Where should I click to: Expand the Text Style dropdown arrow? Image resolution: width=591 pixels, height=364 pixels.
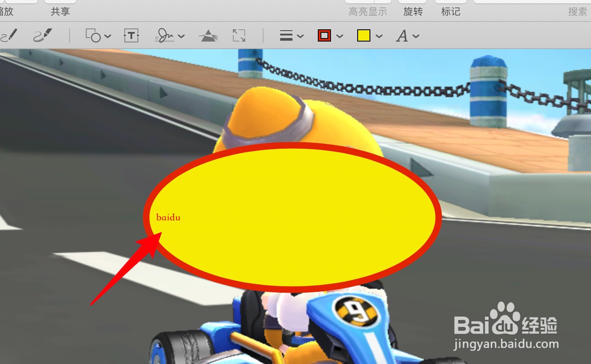pyautogui.click(x=416, y=36)
